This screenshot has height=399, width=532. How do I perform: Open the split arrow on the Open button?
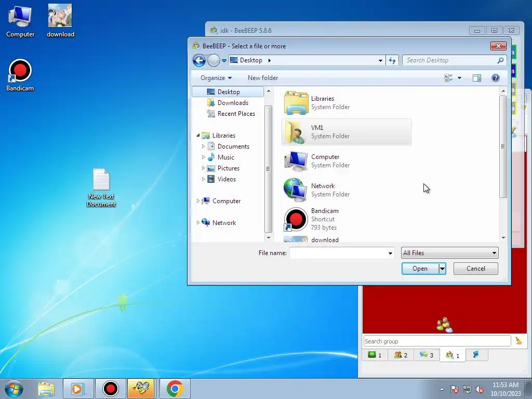[x=442, y=269]
